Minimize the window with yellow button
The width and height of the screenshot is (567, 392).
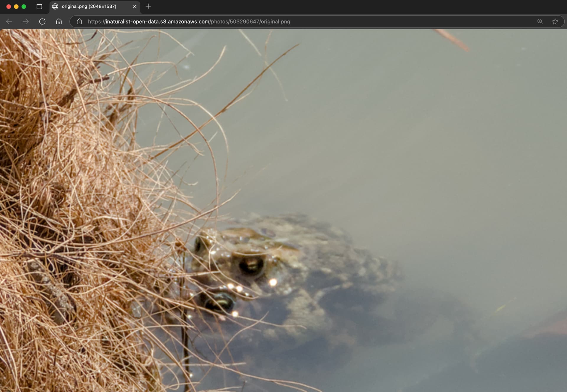(x=16, y=6)
